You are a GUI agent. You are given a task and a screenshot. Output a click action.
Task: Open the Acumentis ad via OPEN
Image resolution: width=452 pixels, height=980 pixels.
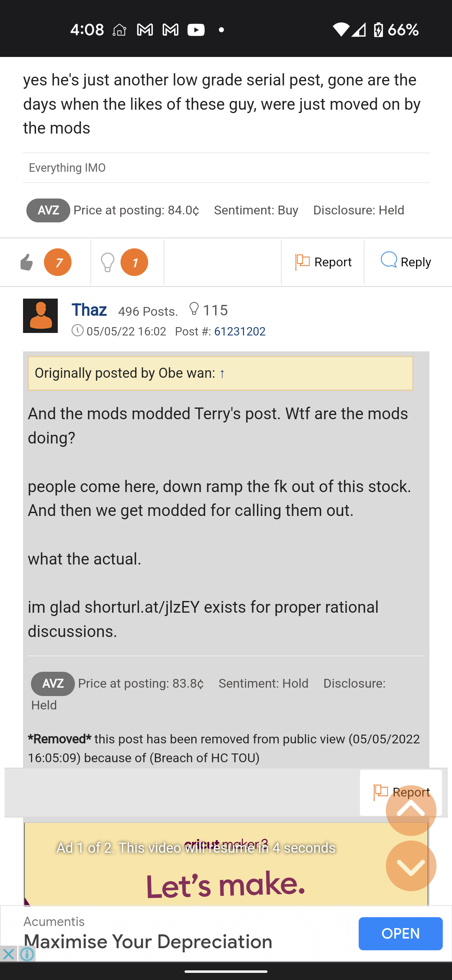[x=401, y=934]
